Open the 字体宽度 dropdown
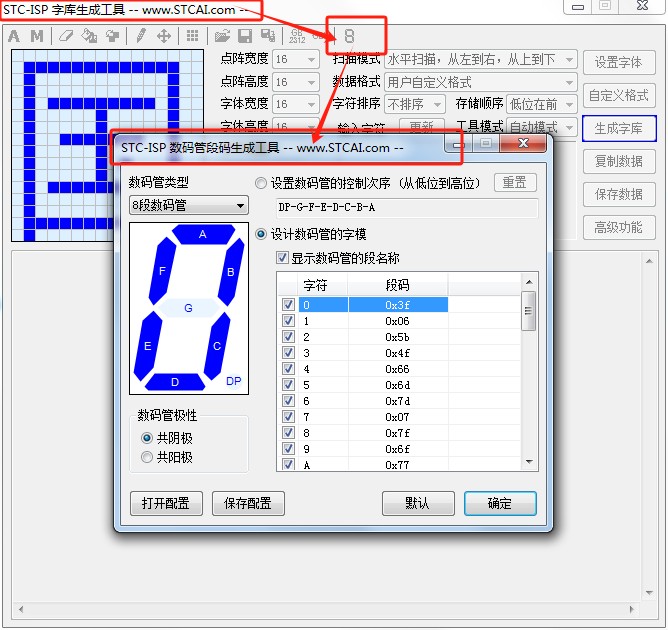 [296, 104]
